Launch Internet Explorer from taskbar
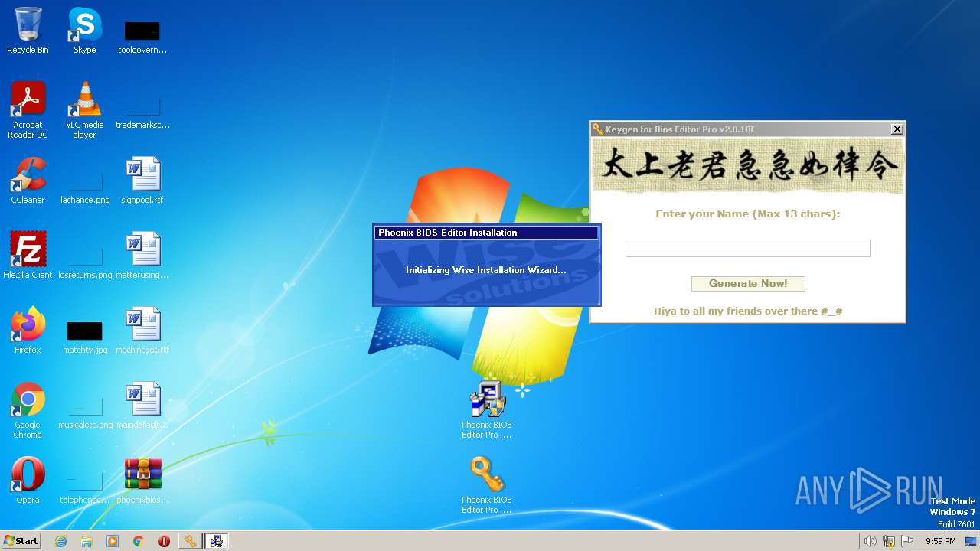 pyautogui.click(x=61, y=541)
